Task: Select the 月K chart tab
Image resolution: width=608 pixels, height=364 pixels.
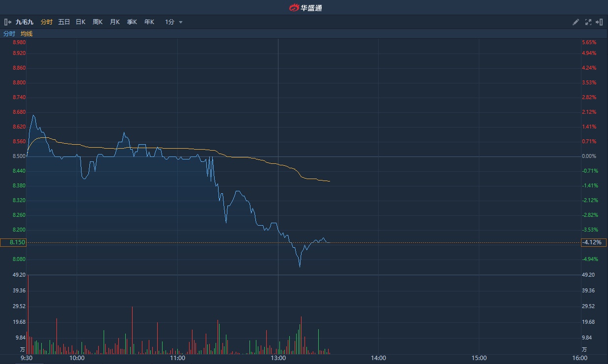Action: (115, 22)
